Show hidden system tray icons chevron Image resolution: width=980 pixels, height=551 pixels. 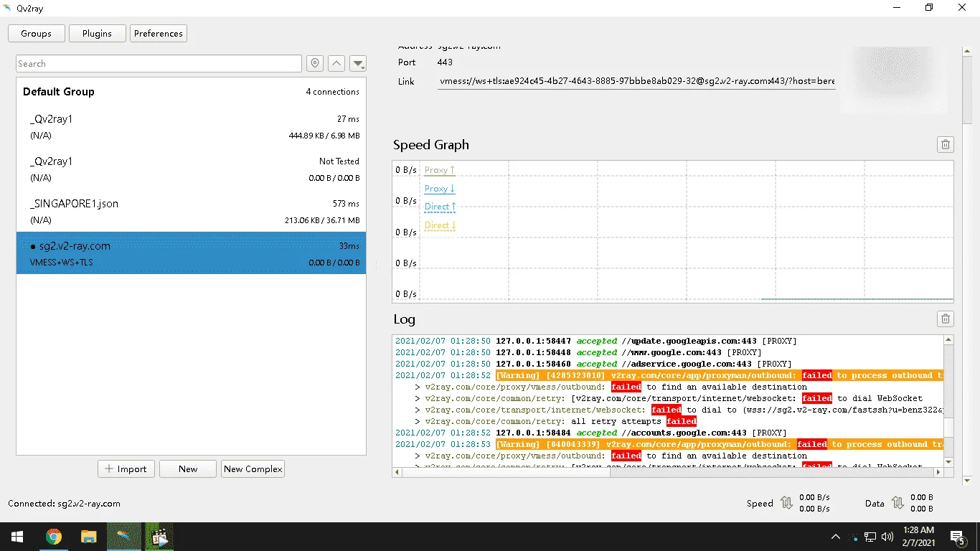(x=836, y=537)
